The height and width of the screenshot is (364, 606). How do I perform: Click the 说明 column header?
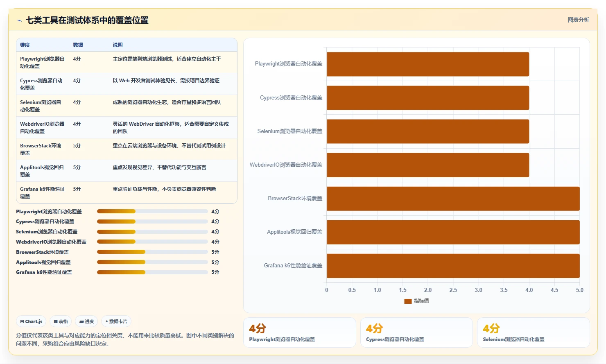click(x=118, y=45)
